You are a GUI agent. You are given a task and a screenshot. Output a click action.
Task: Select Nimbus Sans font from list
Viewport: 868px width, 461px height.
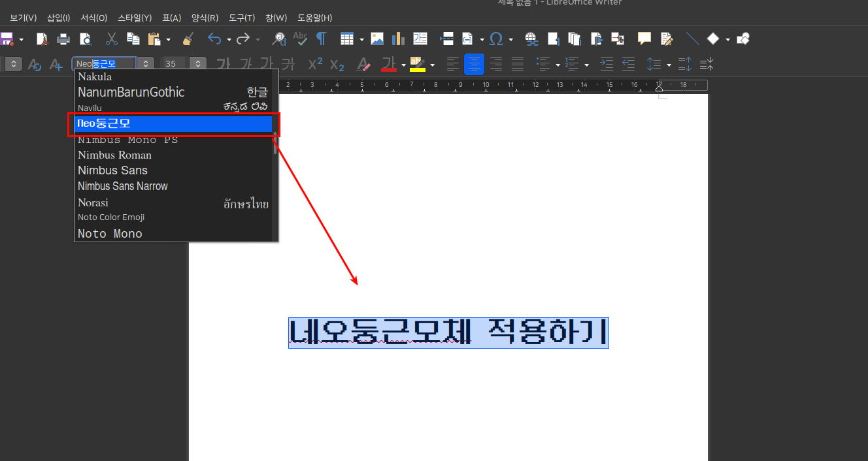click(x=112, y=170)
